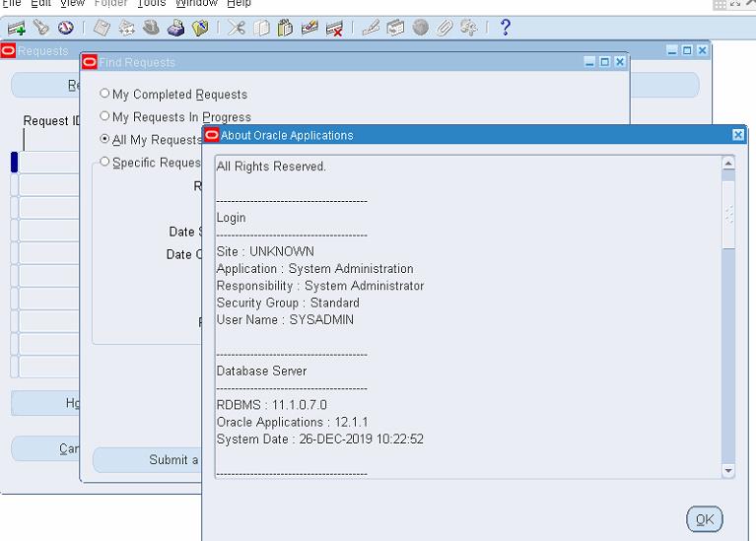Click 'Site : UNKNOWN' text line
Image resolution: width=756 pixels, height=541 pixels.
pos(265,251)
